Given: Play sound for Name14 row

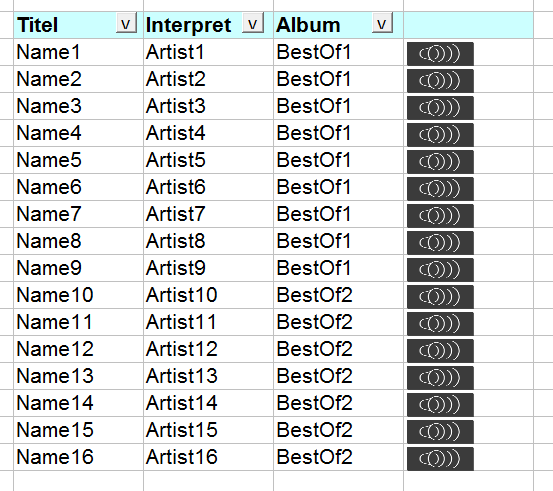Looking at the screenshot, I should point(440,405).
